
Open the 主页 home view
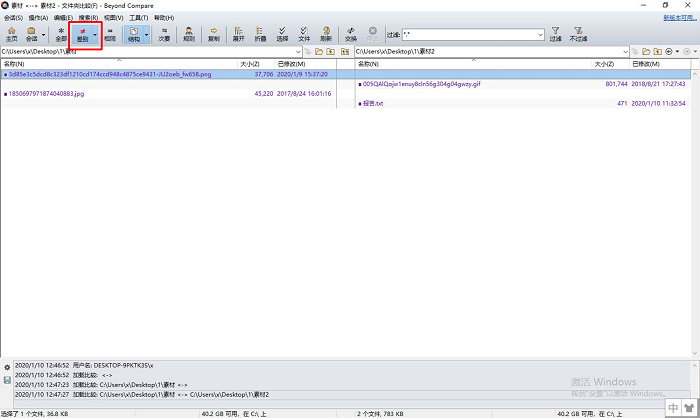(12, 34)
